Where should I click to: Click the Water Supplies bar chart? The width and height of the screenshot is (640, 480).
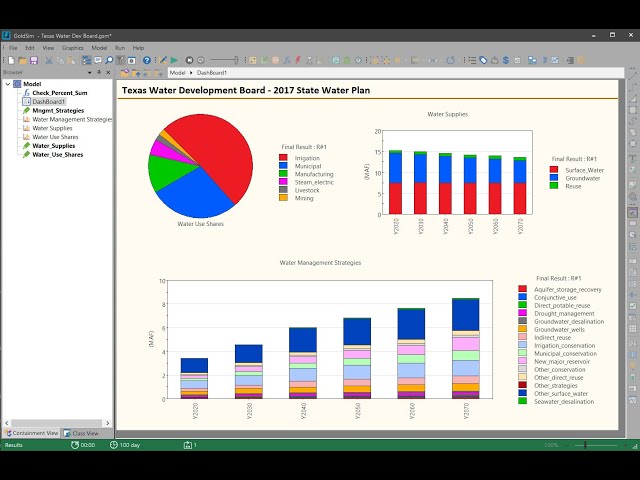[x=457, y=173]
